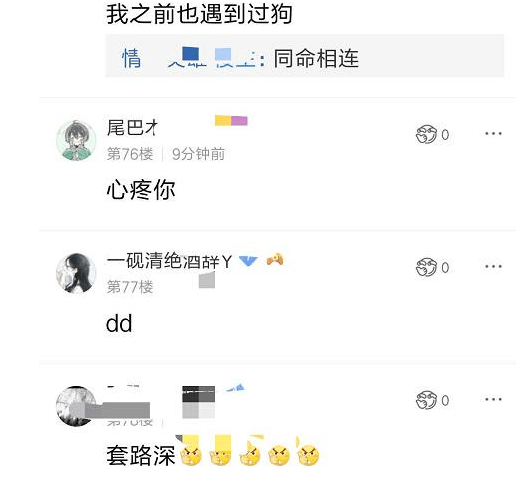Click the last angry emoji

[308, 456]
